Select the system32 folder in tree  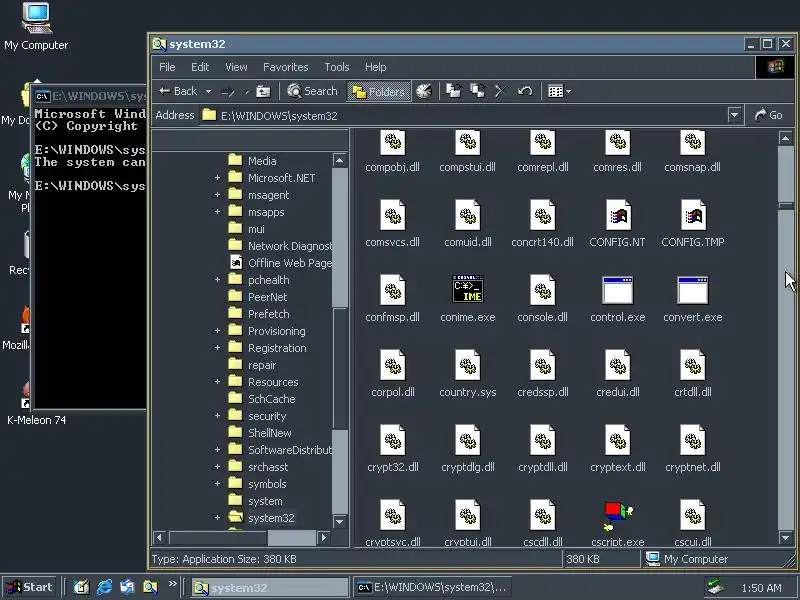pos(271,518)
